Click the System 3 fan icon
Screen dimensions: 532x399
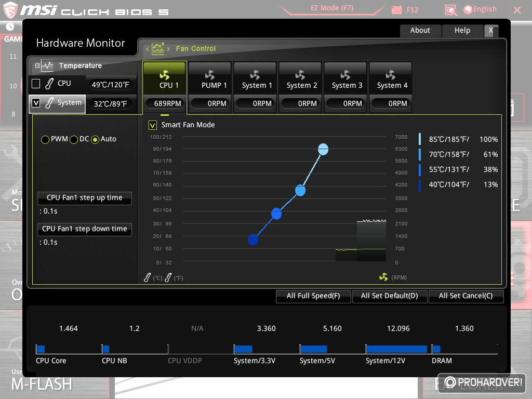coord(345,75)
